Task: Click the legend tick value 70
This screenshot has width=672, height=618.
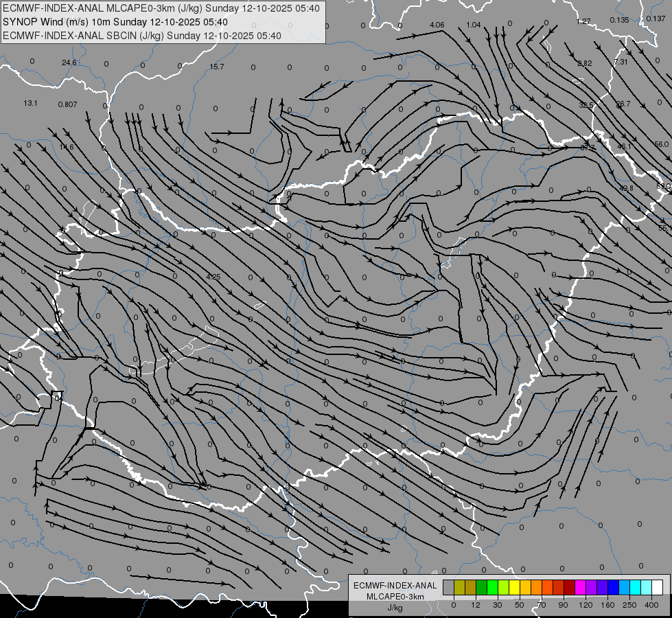Action: [x=542, y=605]
